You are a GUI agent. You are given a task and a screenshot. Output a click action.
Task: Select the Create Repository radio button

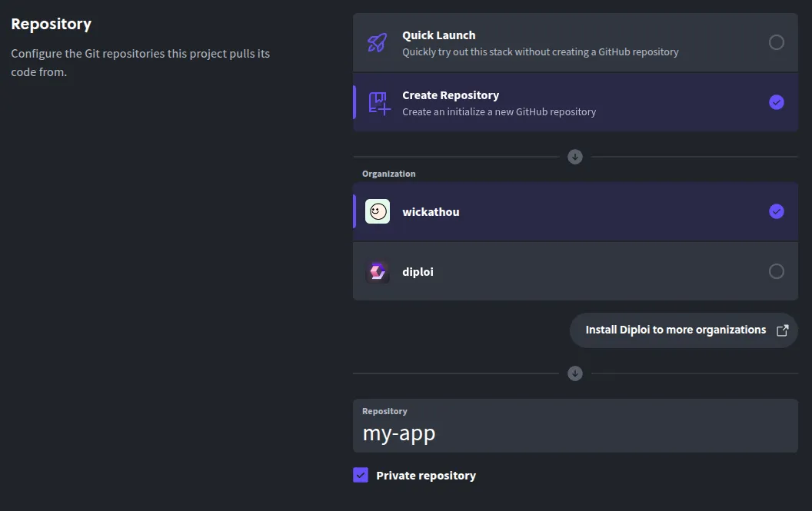coord(777,102)
